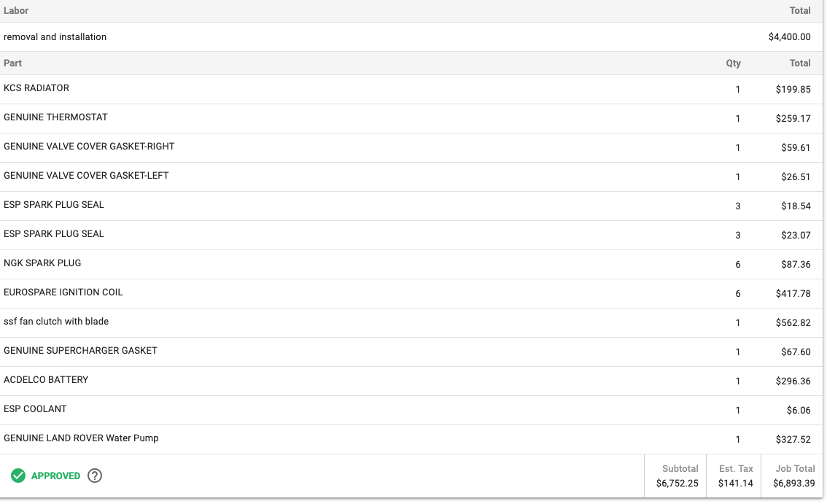
Task: Click GENUINE SUPERCHARGER GASKET part name
Action: click(80, 351)
